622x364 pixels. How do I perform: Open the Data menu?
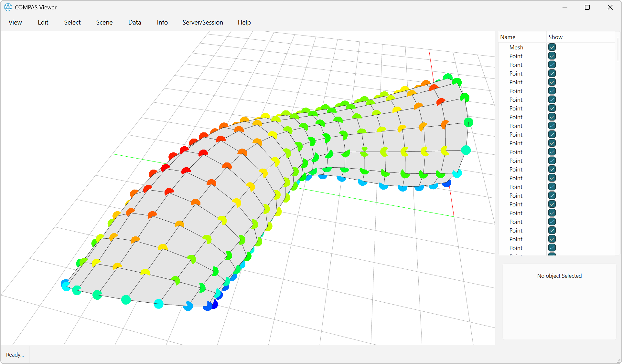click(134, 22)
